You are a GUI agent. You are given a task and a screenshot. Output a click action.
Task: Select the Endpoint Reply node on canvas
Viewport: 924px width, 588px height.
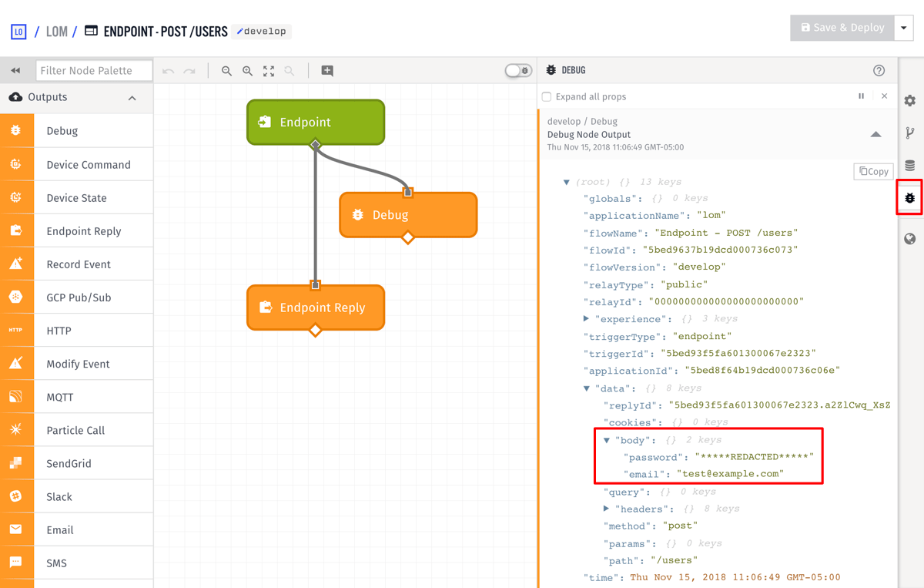pyautogui.click(x=316, y=307)
